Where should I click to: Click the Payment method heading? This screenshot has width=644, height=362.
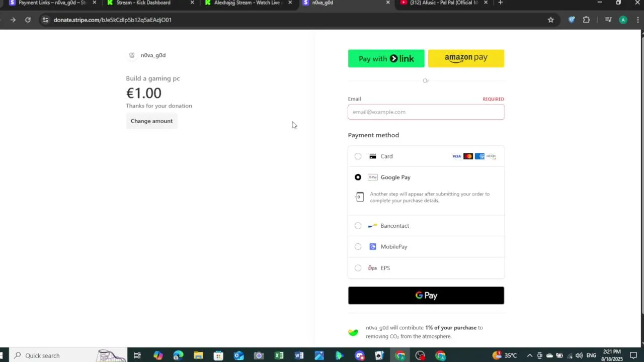click(x=373, y=135)
